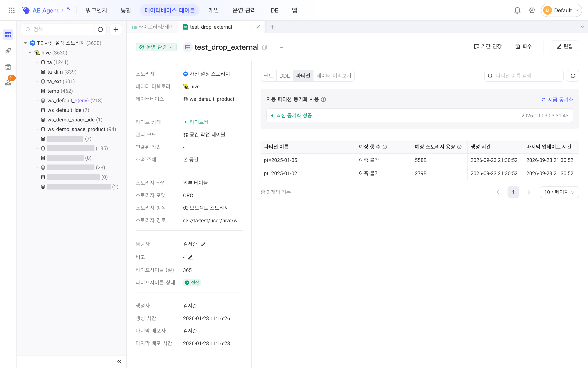The height and width of the screenshot is (368, 588).
Task: Select the ta_ext (601) database
Action: (58, 81)
